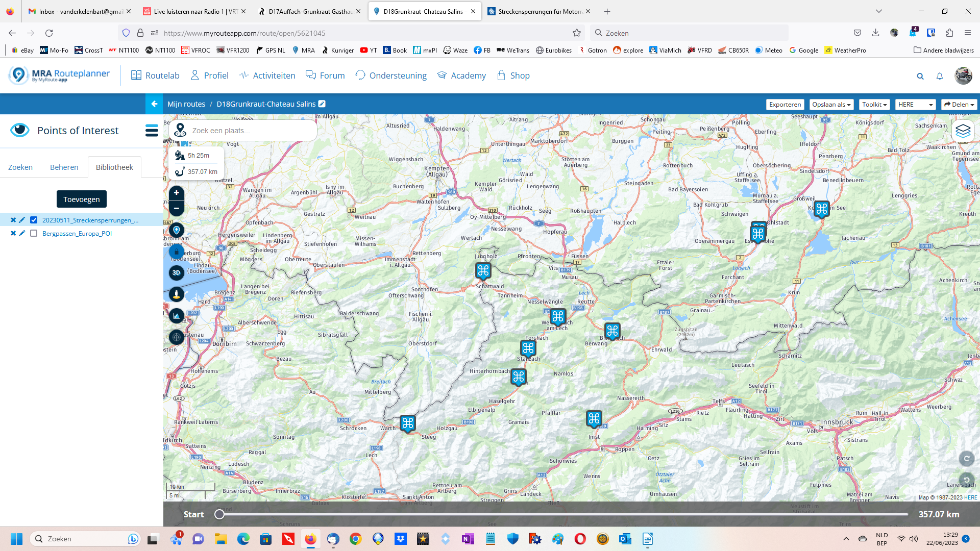The height and width of the screenshot is (551, 980).
Task: Open the Delen share dropdown
Action: [x=959, y=105]
